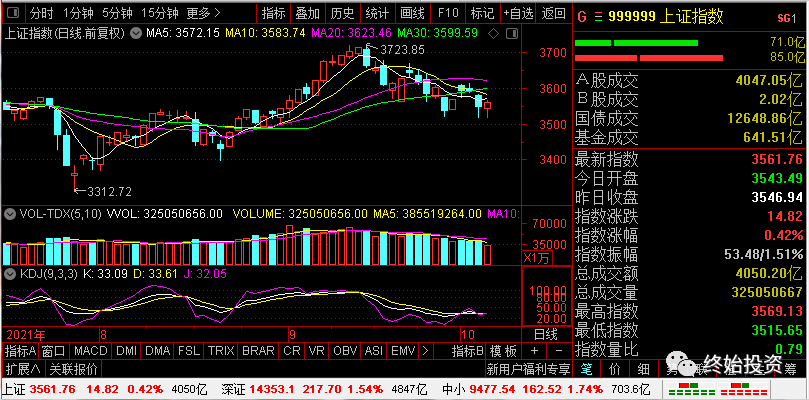Screen dimensions: 809x400
Task: Click 999999 上证指数 title
Action: [x=666, y=17]
